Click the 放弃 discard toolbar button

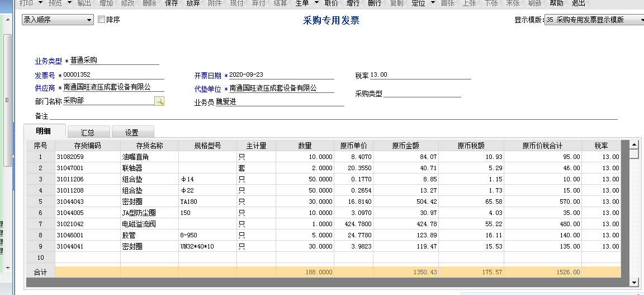tap(193, 3)
